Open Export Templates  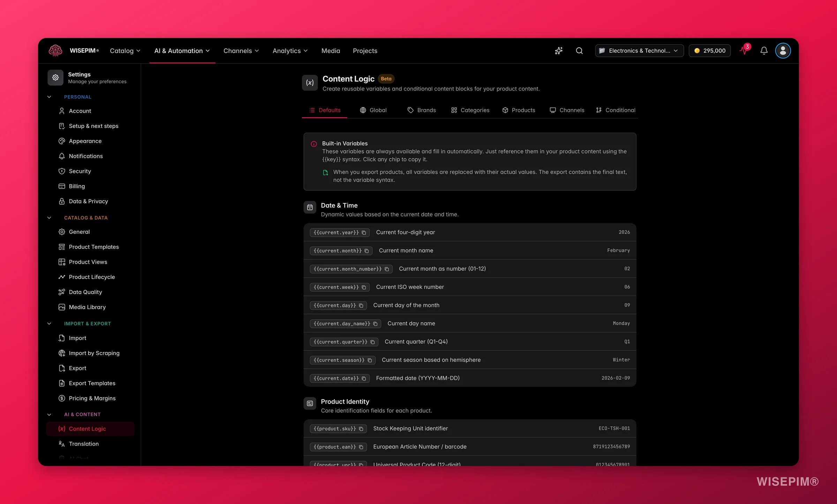90,383
